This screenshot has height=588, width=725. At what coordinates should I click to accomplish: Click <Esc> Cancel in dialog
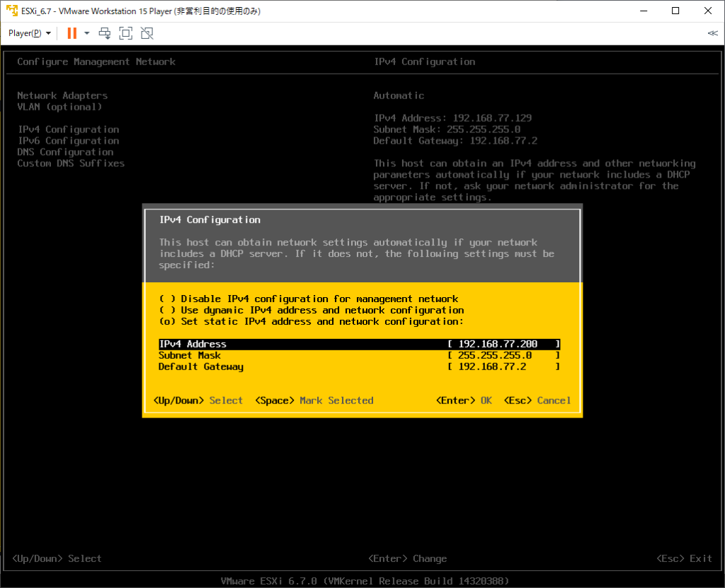click(537, 400)
